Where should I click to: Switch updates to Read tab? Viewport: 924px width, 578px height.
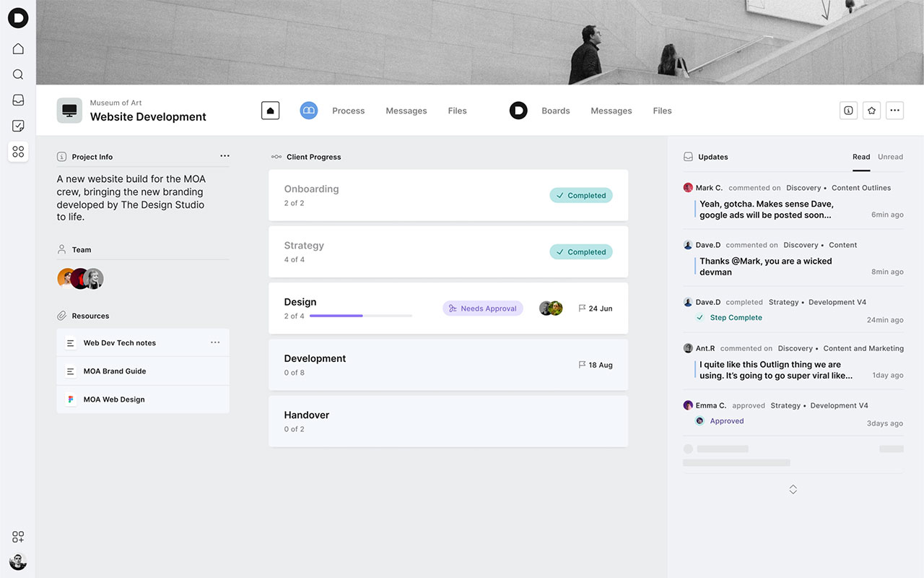tap(861, 157)
